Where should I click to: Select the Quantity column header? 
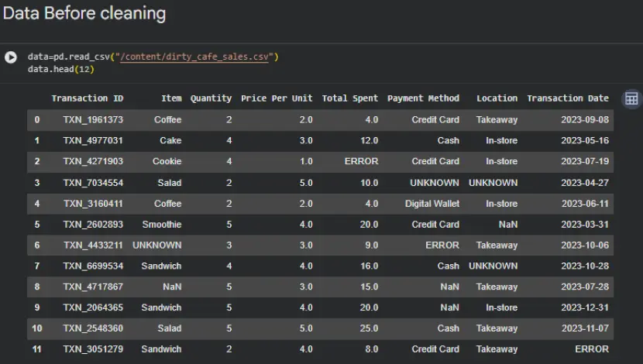click(x=211, y=98)
